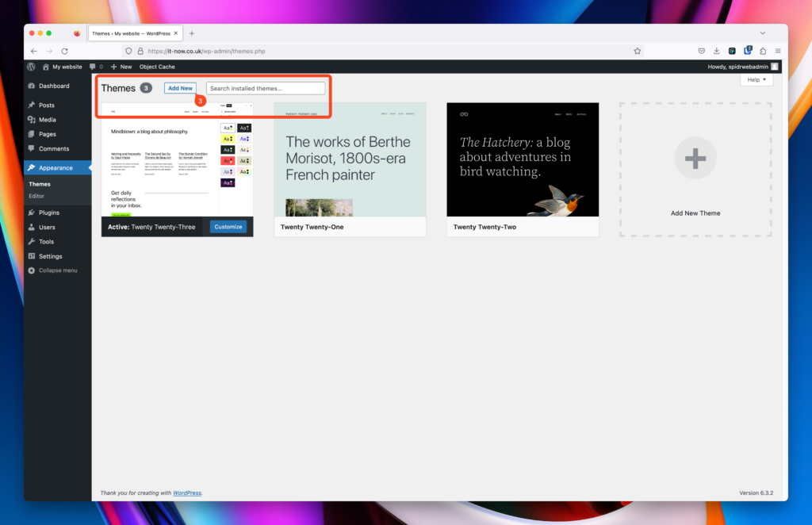812x525 pixels.
Task: Click the themes count badge
Action: click(x=146, y=88)
